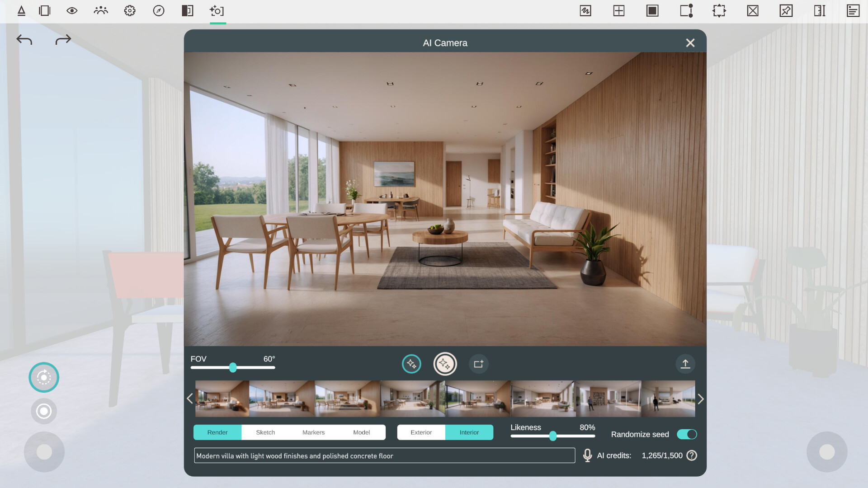Click the help question mark next to AI credits
868x488 pixels.
coord(691,455)
